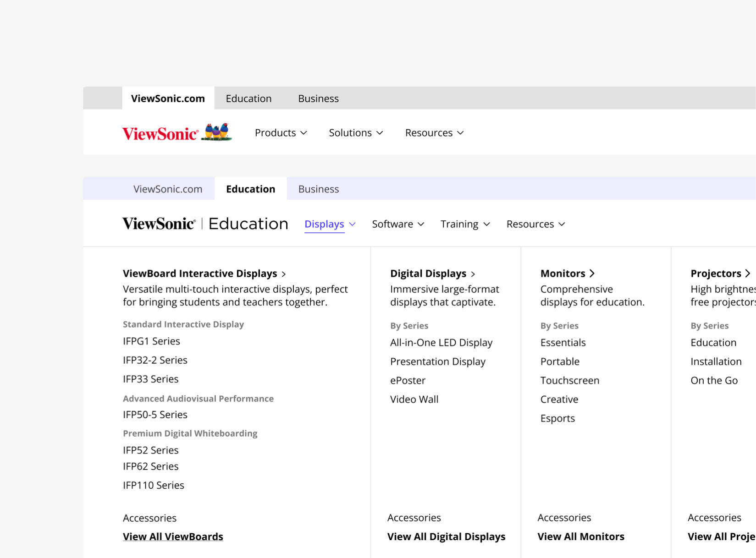Open Portable monitors link

(x=560, y=361)
